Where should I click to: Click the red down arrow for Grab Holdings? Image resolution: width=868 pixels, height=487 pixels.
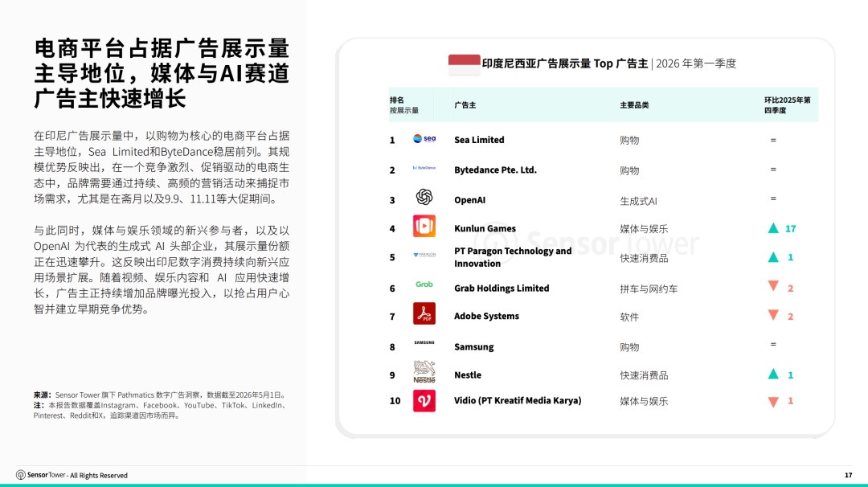point(773,286)
